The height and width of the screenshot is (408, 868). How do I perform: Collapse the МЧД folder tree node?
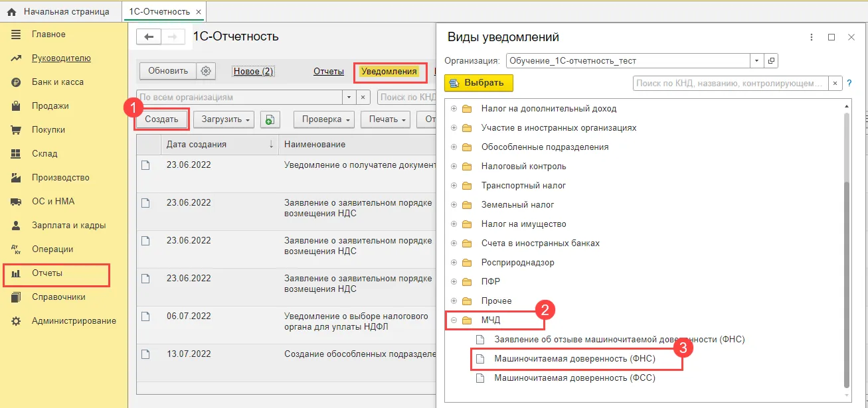[x=454, y=320]
